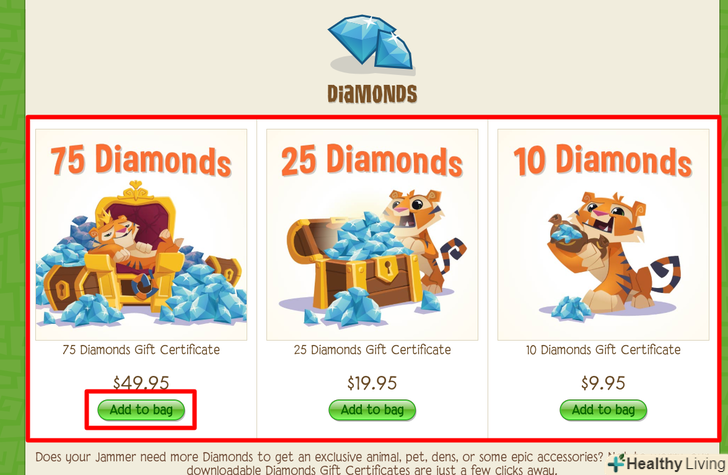Select the 25 Diamonds Gift Certificate title
Image resolution: width=728 pixels, height=475 pixels.
(x=372, y=350)
